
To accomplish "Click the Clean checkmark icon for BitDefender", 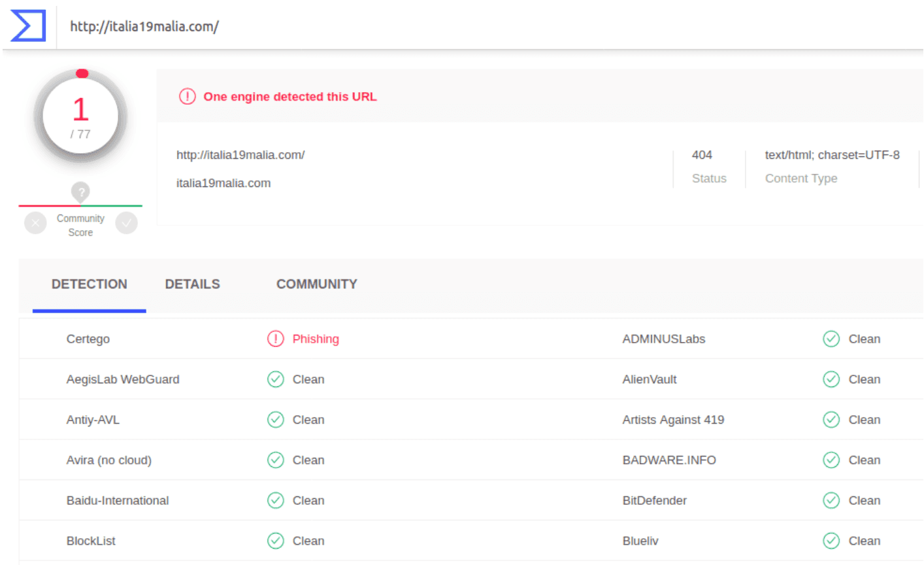I will click(x=831, y=500).
